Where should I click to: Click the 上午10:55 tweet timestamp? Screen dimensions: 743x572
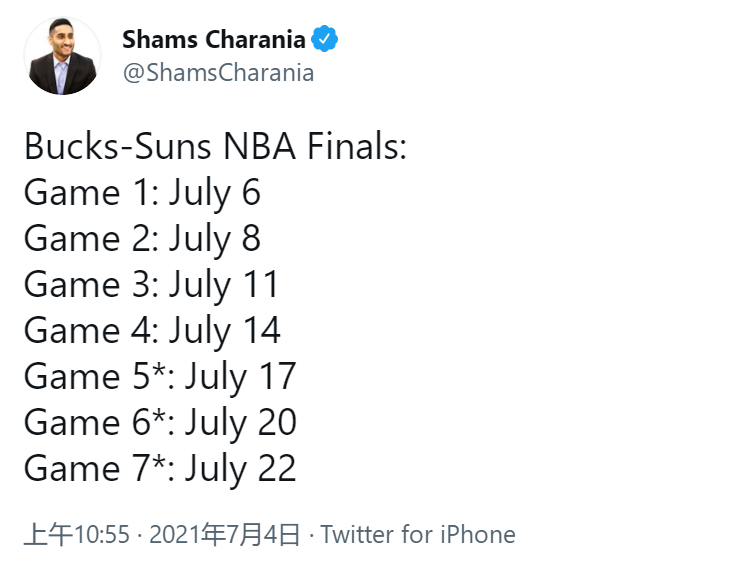[x=76, y=535]
